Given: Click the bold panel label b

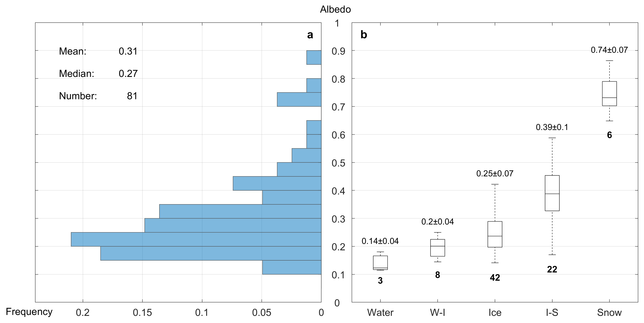Looking at the screenshot, I should [364, 35].
